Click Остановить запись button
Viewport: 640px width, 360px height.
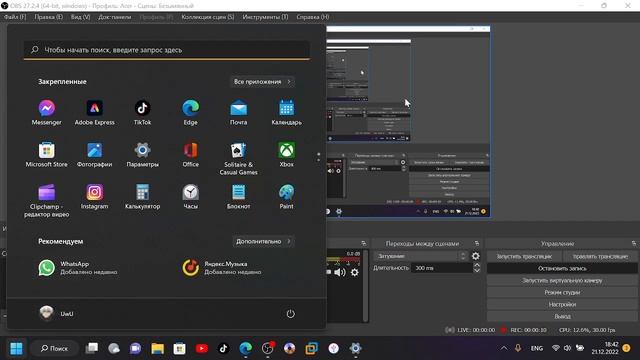pos(562,268)
